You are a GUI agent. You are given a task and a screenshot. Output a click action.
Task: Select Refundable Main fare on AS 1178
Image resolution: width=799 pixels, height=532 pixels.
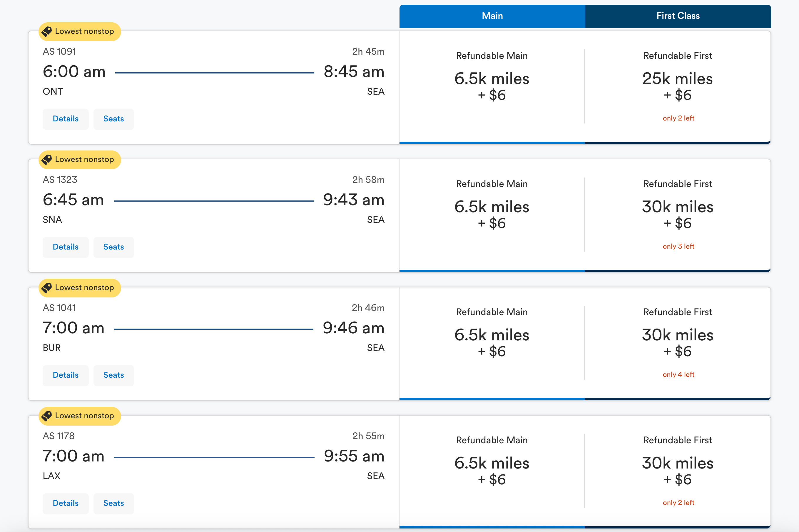[492, 471]
